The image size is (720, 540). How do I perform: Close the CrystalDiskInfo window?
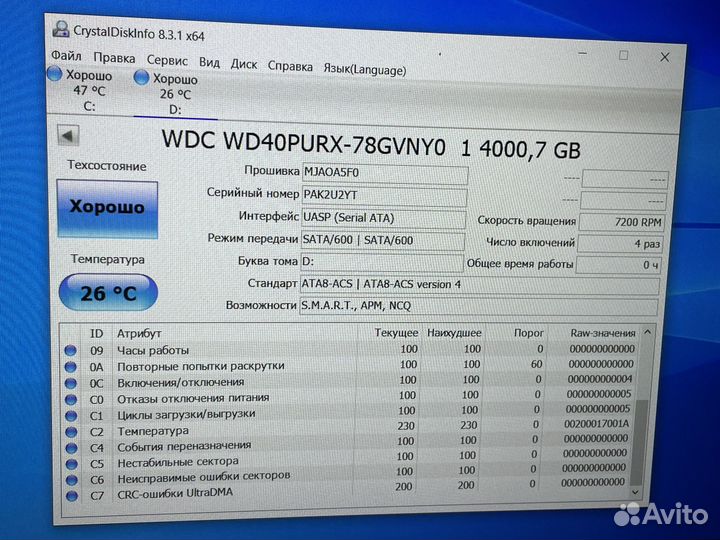(x=665, y=57)
